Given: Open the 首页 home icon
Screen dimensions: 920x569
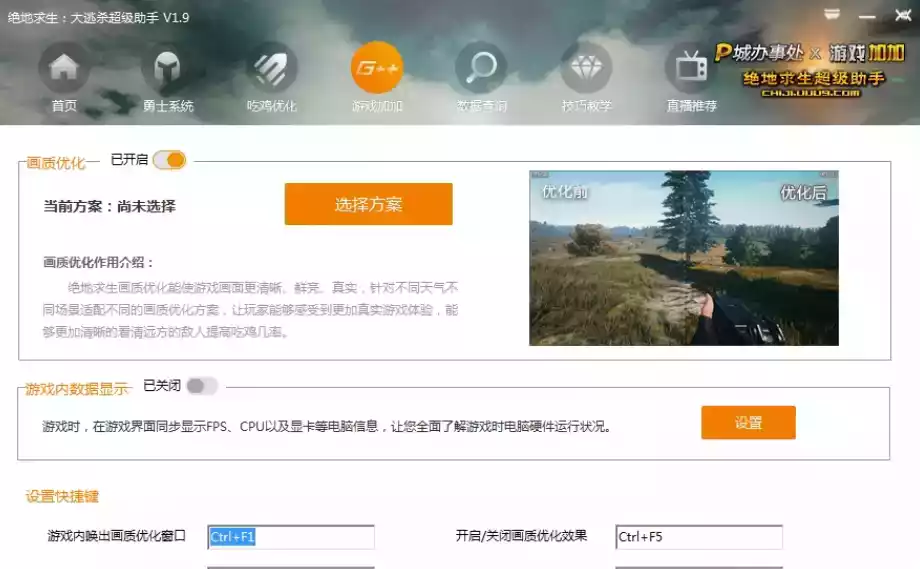Looking at the screenshot, I should [x=65, y=67].
